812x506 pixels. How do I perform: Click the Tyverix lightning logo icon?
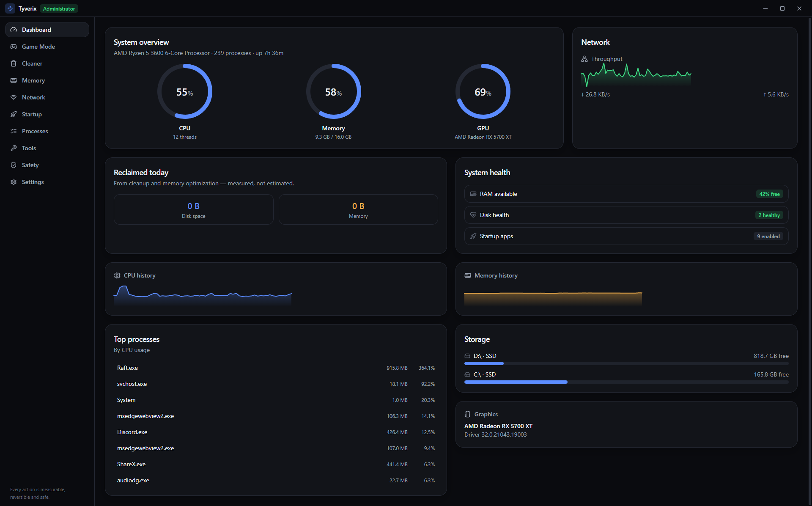point(10,8)
